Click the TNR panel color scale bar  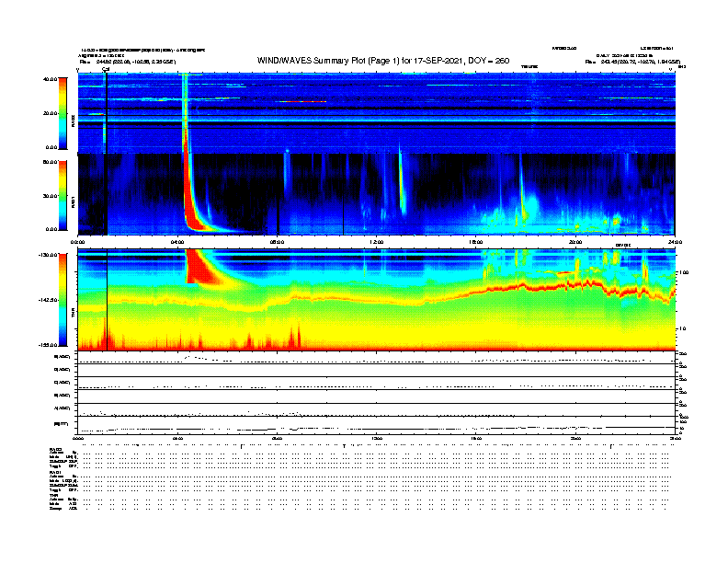[x=63, y=300]
